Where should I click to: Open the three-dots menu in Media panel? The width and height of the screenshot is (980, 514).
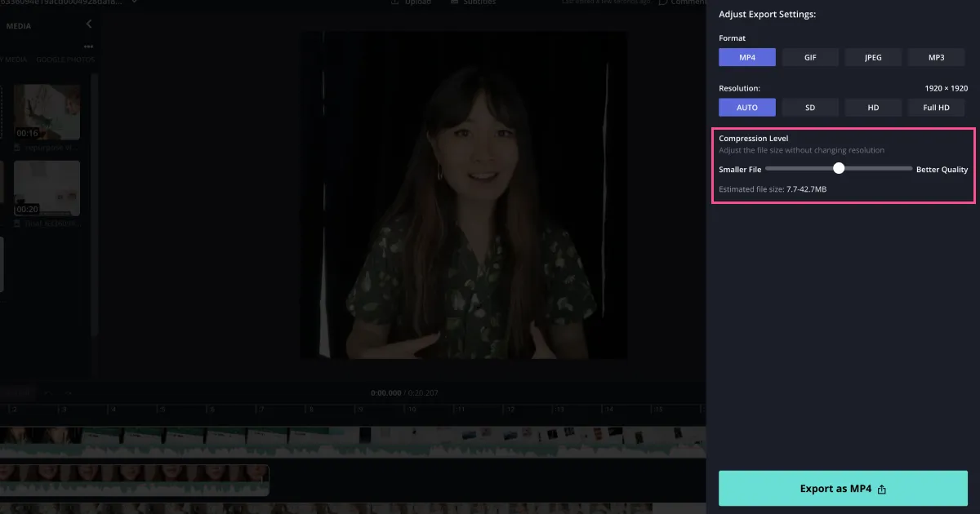coord(88,47)
